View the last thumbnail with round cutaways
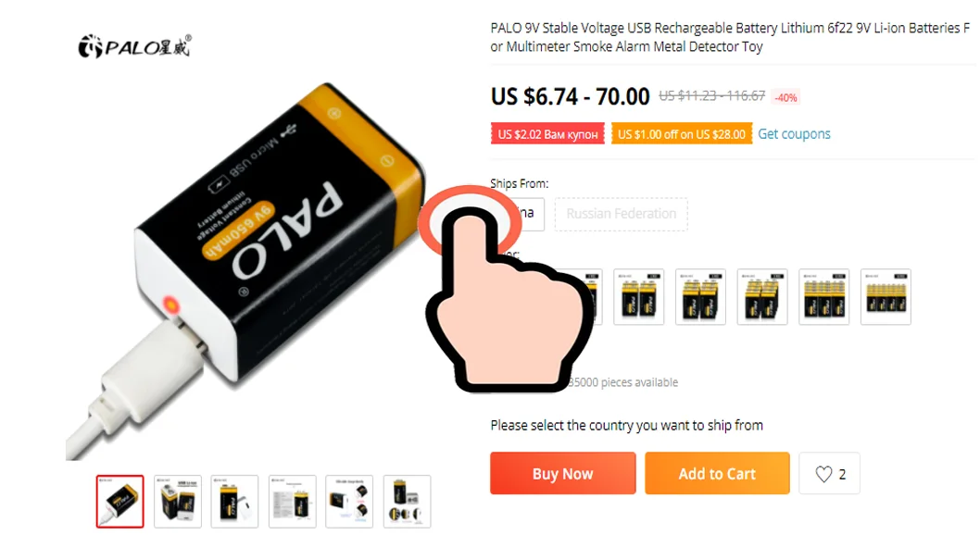 [x=407, y=502]
